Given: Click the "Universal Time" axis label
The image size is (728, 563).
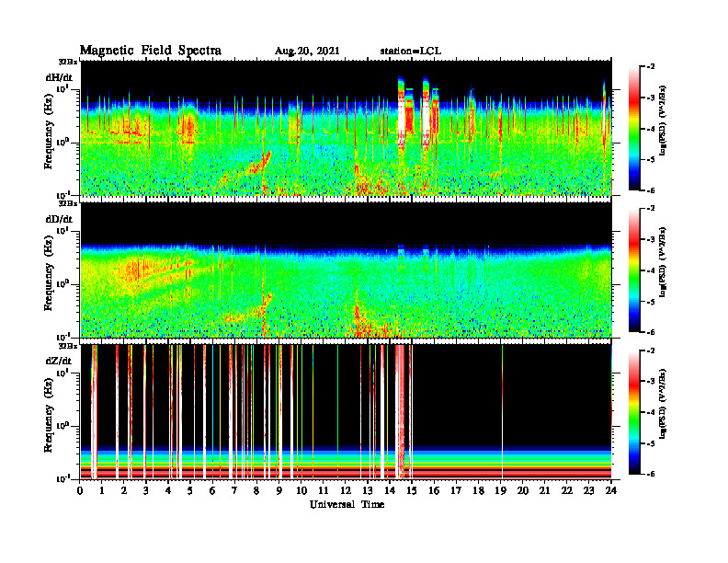Looking at the screenshot, I should [347, 504].
